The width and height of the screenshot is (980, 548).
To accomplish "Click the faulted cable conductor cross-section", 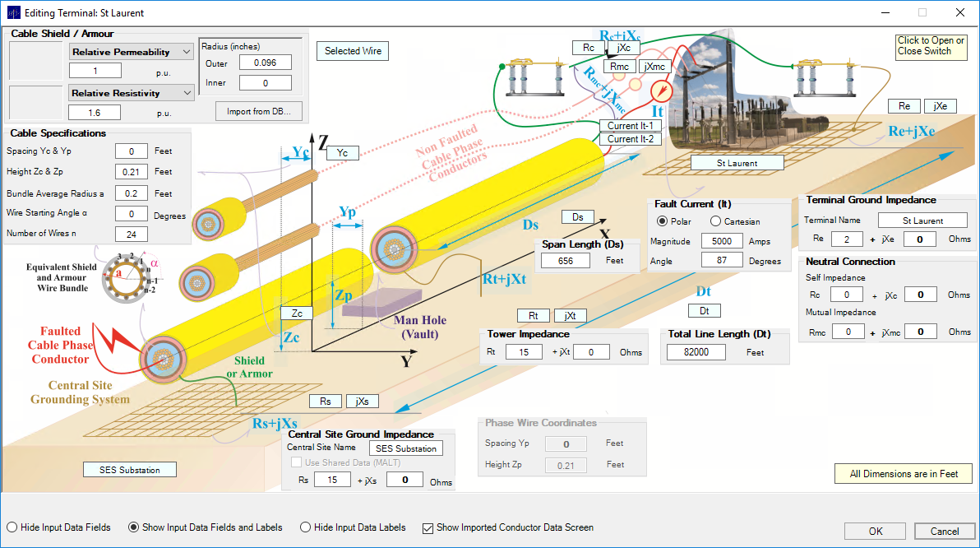I will point(163,359).
